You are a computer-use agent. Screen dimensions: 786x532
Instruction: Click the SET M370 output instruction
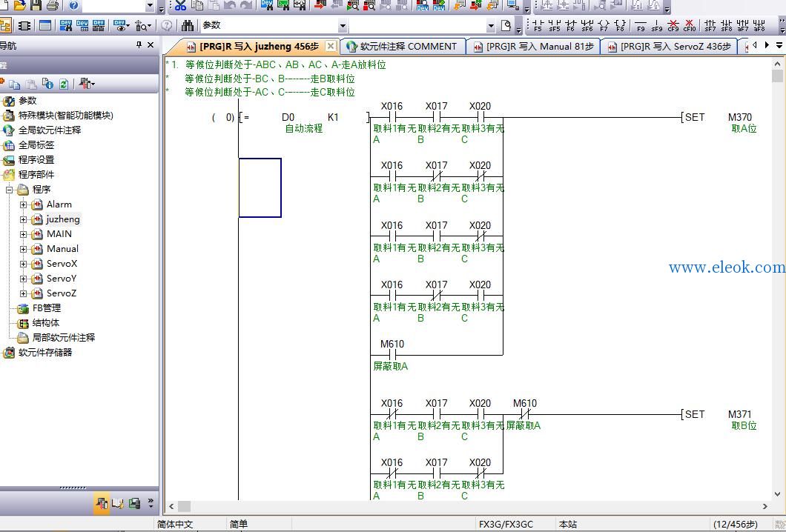718,117
